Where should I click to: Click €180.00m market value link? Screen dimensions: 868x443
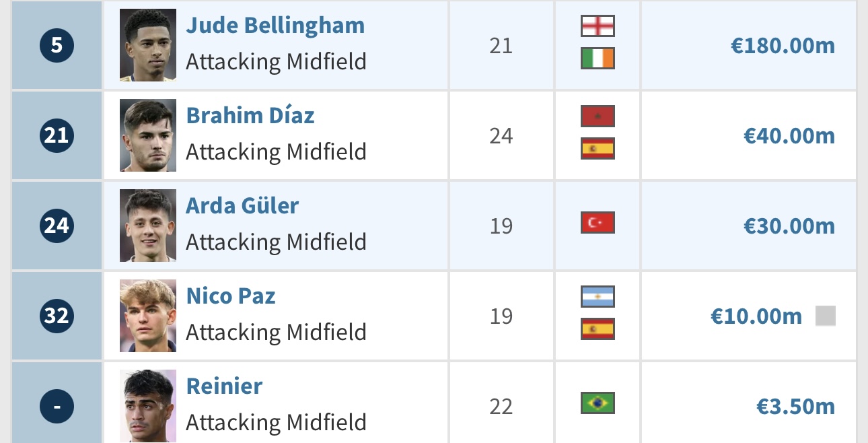tap(783, 46)
